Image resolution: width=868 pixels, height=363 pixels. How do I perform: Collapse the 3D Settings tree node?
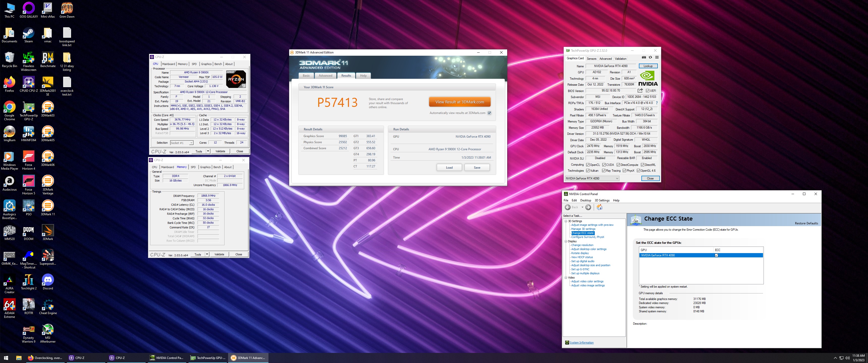566,221
